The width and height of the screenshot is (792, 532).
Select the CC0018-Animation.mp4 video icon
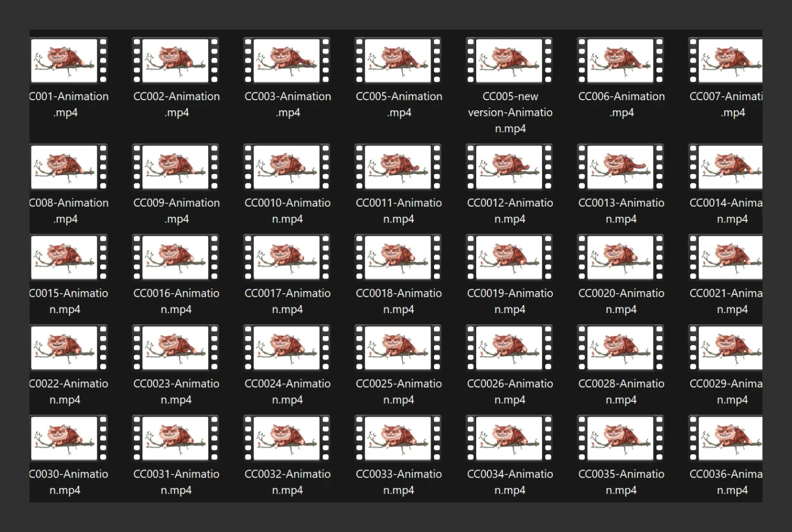click(398, 258)
